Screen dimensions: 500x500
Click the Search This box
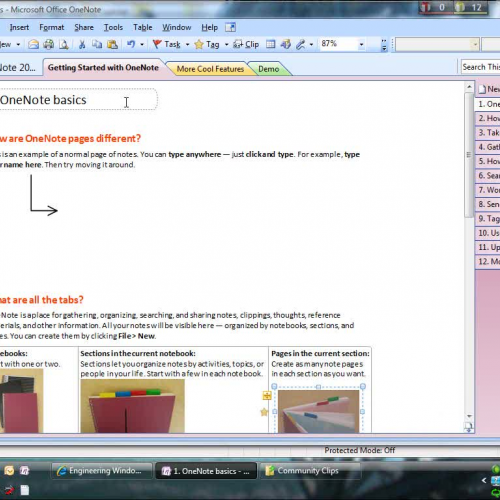click(x=481, y=67)
